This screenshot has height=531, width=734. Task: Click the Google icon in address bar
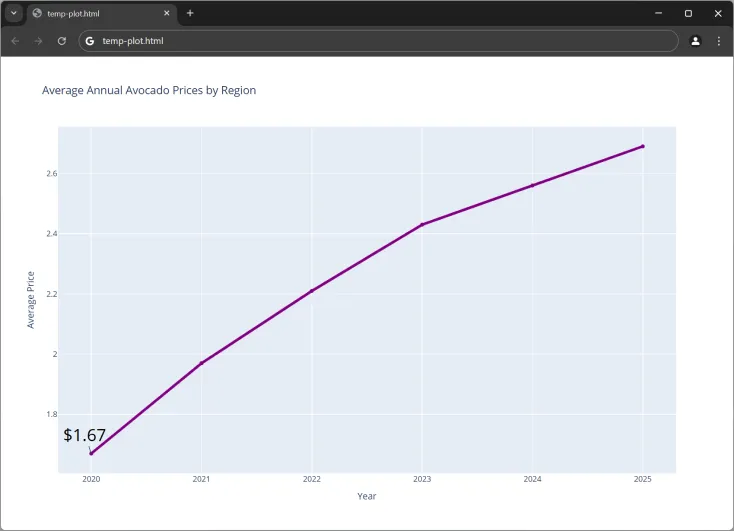click(x=89, y=41)
